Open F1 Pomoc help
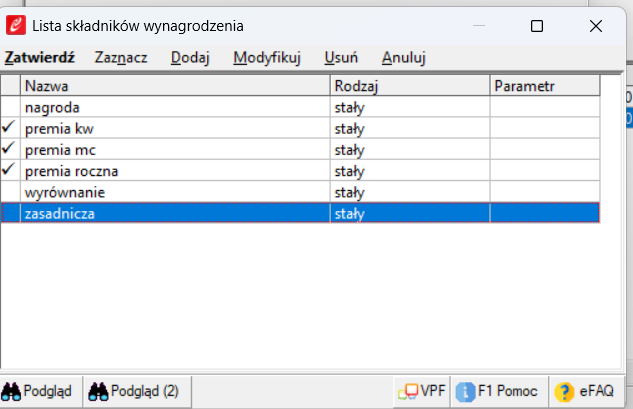The image size is (633, 409). (x=497, y=391)
